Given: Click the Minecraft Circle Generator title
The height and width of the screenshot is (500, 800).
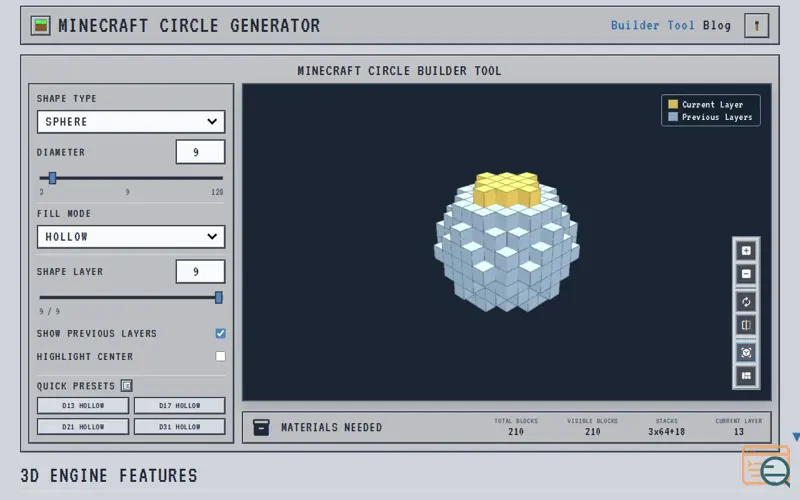Looking at the screenshot, I should tap(189, 26).
